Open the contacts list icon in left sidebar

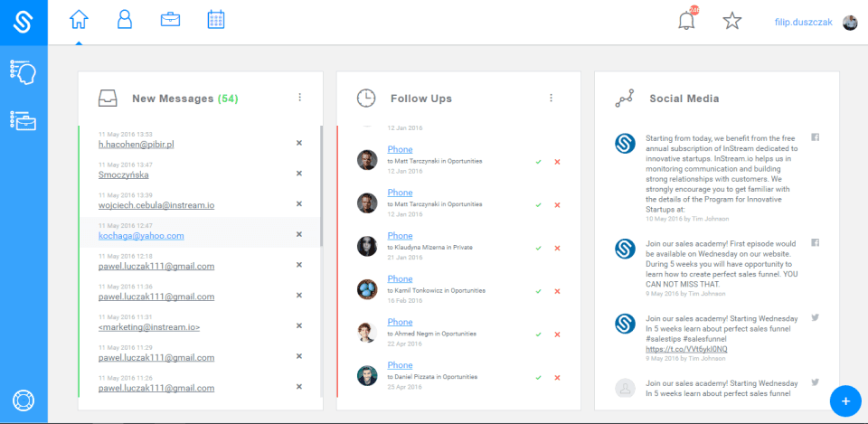pyautogui.click(x=23, y=71)
